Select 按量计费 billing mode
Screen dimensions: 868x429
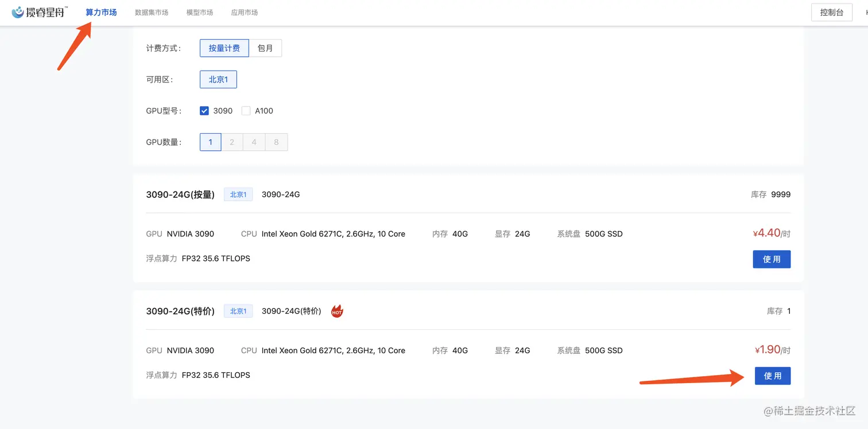(224, 48)
